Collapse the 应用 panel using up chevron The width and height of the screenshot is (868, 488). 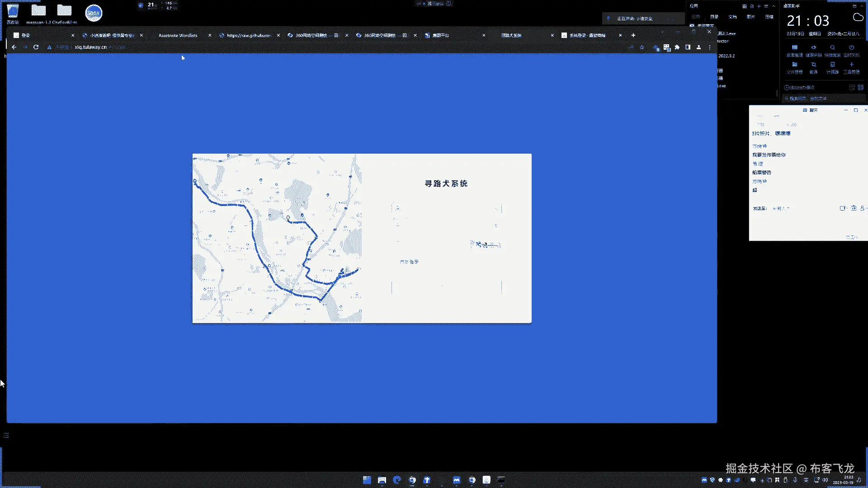click(x=774, y=6)
